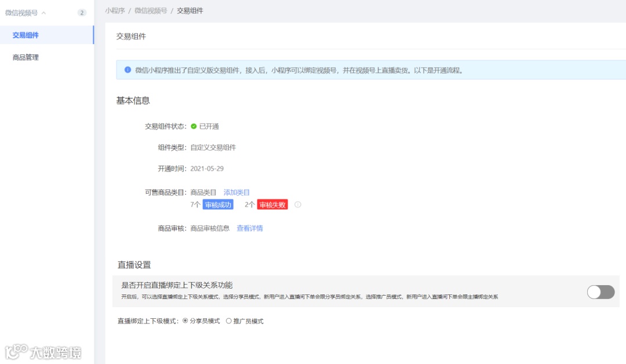Screen dimensions: 626x364
Task: Click the 自定义交易组件 type value
Action: pyautogui.click(x=213, y=147)
